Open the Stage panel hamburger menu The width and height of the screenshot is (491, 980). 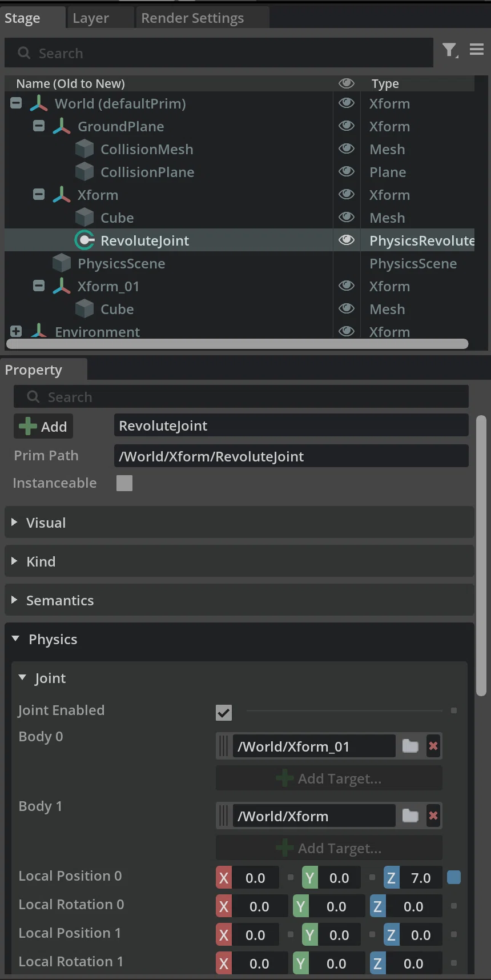477,50
